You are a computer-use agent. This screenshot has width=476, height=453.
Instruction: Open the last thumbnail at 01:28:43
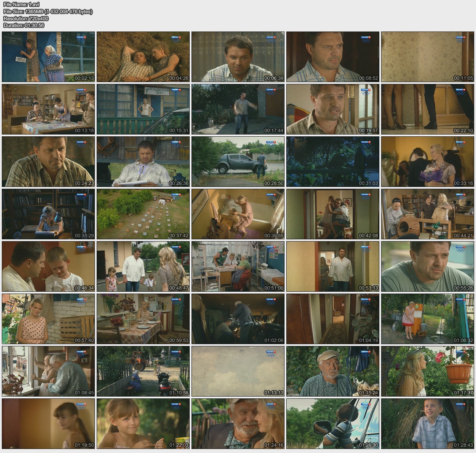coord(428,424)
